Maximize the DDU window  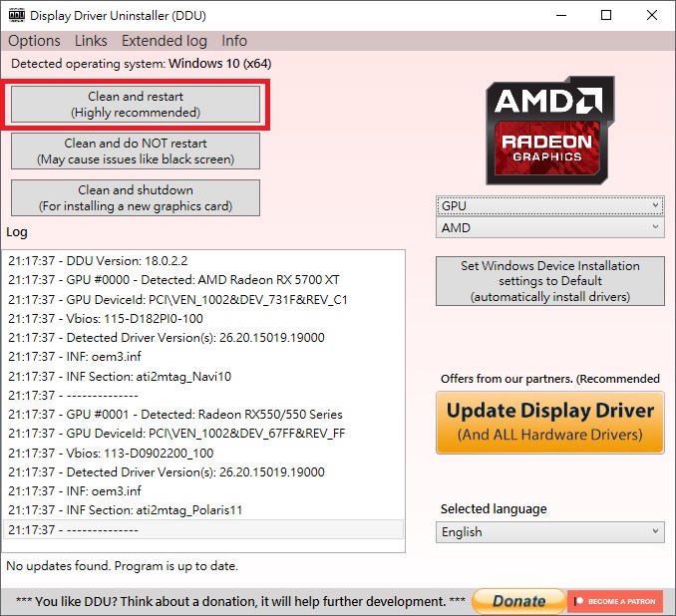pyautogui.click(x=606, y=15)
